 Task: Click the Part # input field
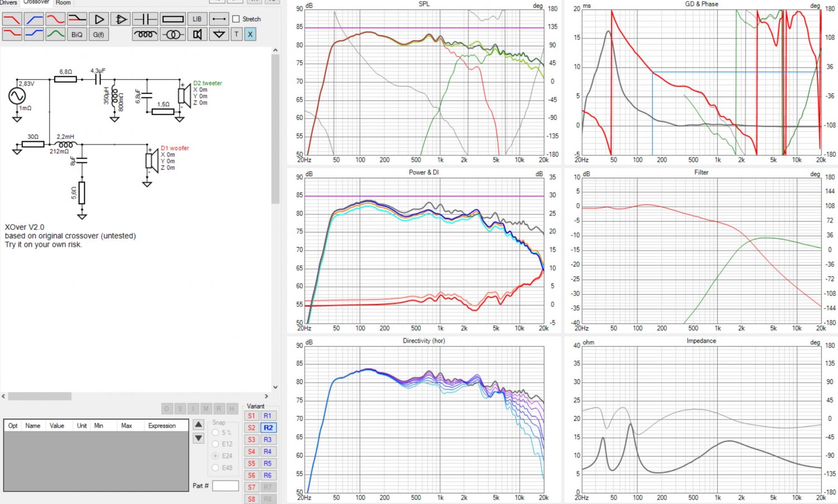[x=226, y=486]
